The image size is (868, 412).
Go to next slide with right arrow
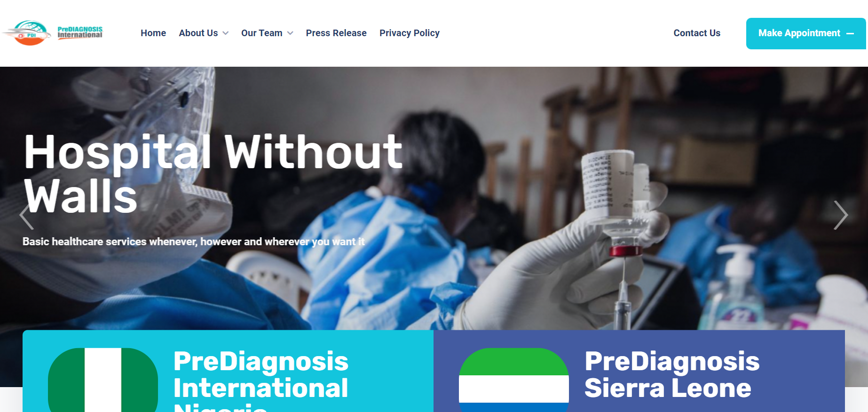point(840,215)
